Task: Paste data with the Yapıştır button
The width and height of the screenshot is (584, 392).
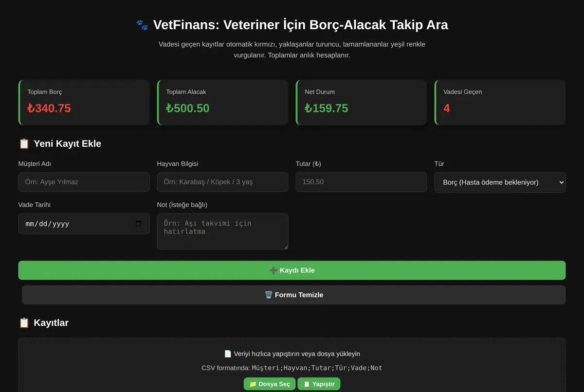Action: pyautogui.click(x=319, y=384)
